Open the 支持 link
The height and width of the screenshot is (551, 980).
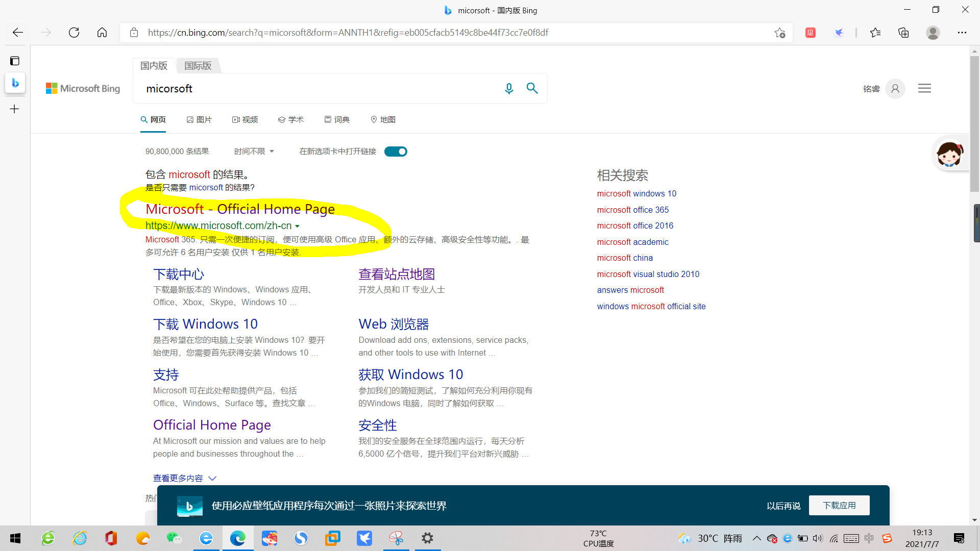click(x=166, y=374)
